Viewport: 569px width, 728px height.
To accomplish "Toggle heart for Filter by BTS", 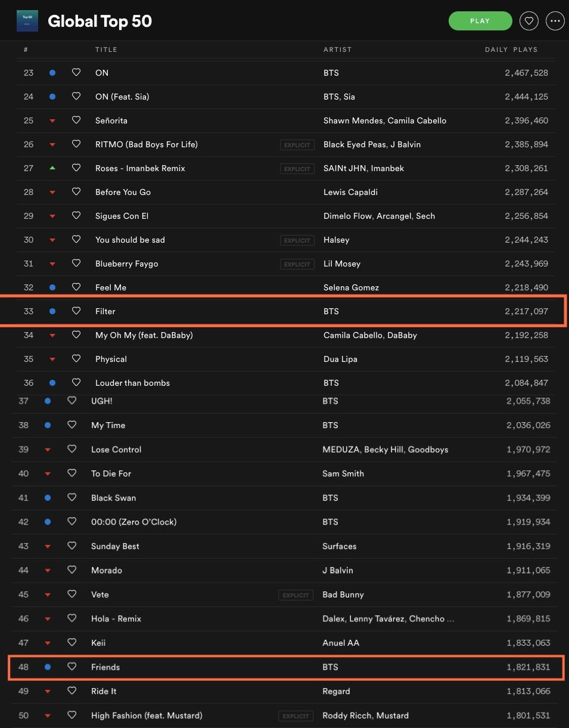I will 76,311.
